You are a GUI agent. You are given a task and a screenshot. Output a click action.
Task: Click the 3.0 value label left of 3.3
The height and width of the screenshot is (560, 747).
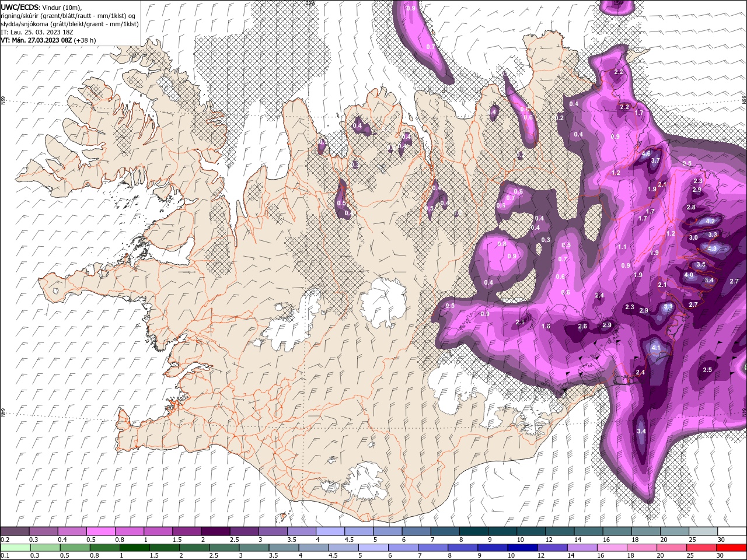693,238
